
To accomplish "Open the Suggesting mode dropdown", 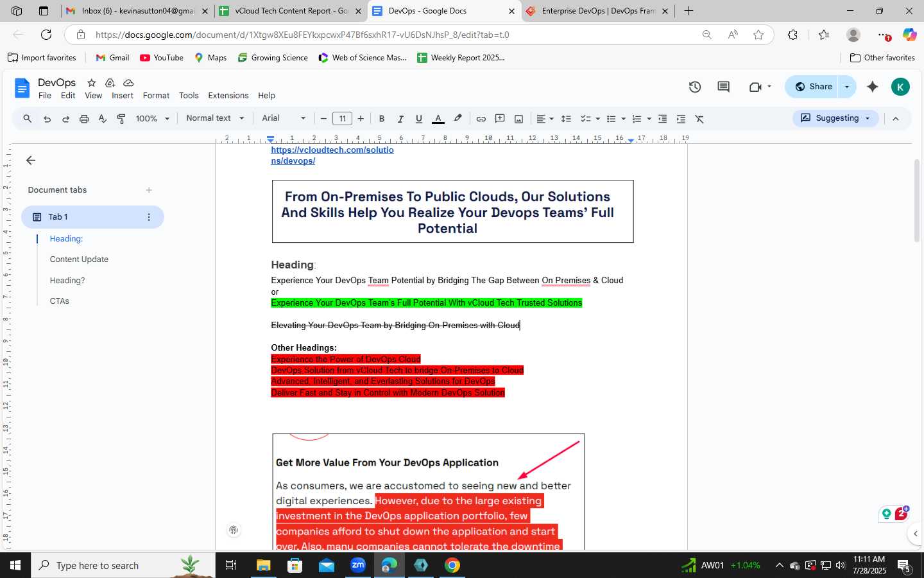I will point(835,118).
